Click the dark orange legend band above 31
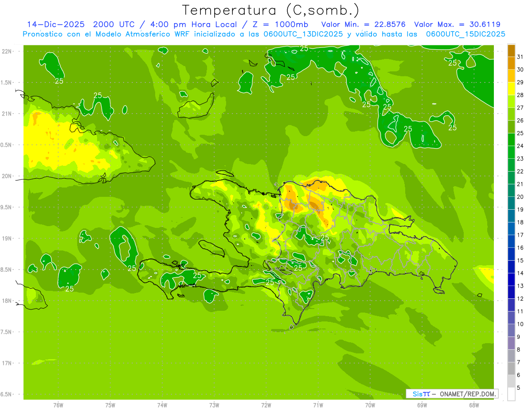 click(511, 51)
